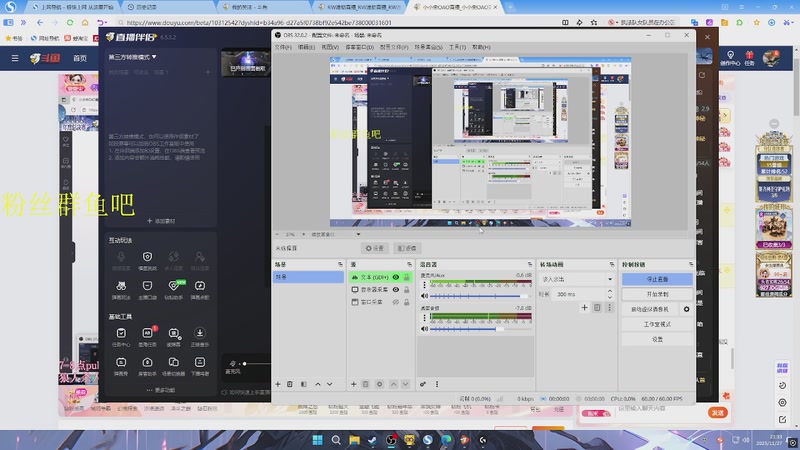The height and width of the screenshot is (450, 800).
Task: Move source up in Sources panel
Action: pos(393,384)
